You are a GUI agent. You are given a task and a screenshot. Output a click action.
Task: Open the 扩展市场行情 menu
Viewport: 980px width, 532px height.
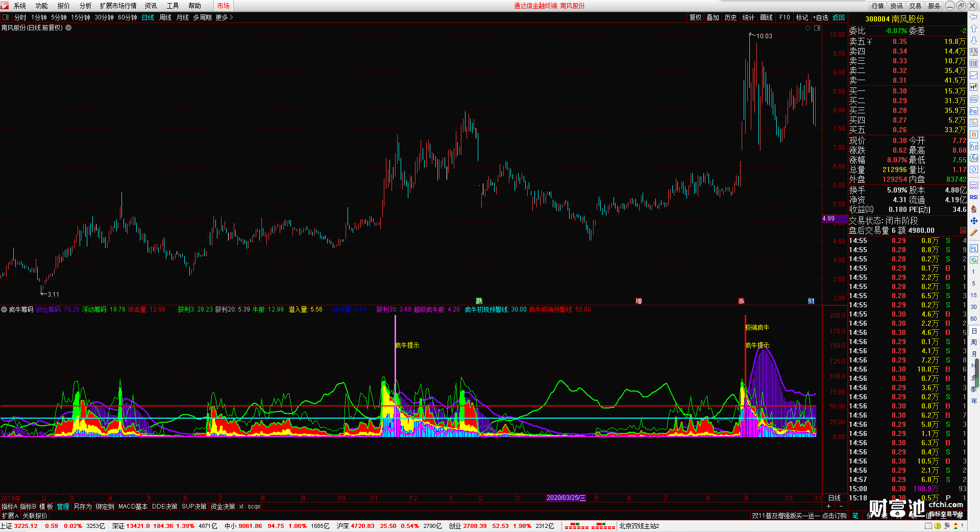(118, 6)
